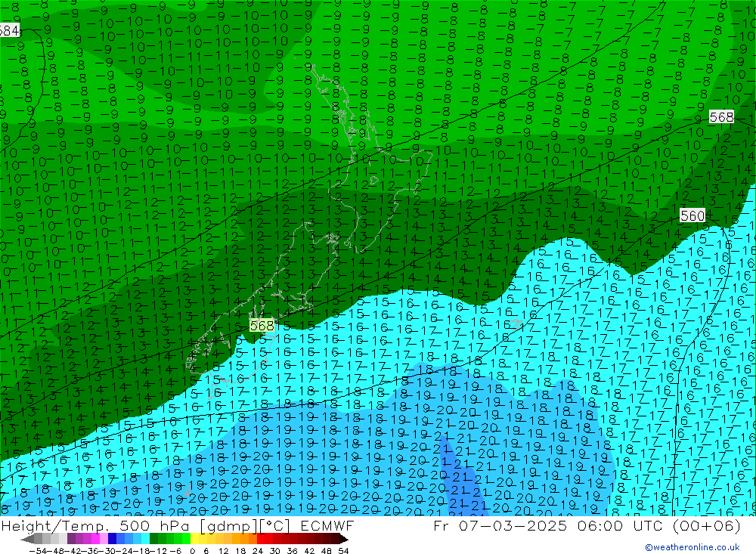Click the legend label -54
Viewport: 756px width, 554px height.
38,551
